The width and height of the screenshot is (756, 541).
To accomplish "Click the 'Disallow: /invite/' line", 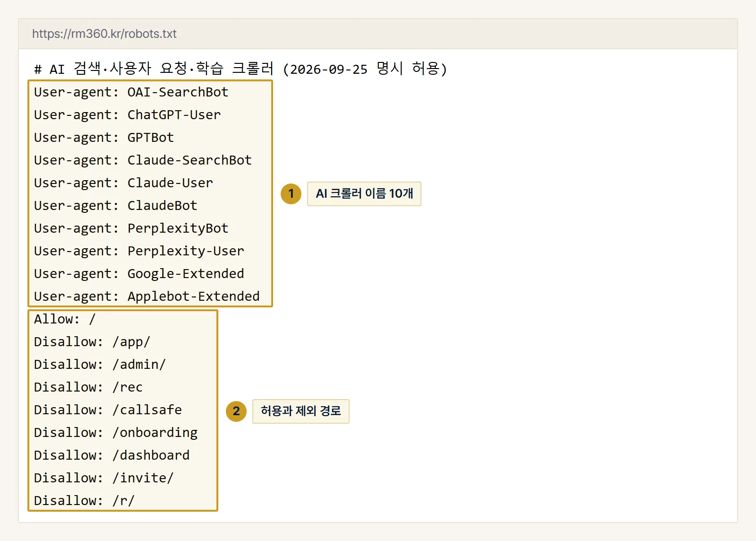I will [x=104, y=478].
